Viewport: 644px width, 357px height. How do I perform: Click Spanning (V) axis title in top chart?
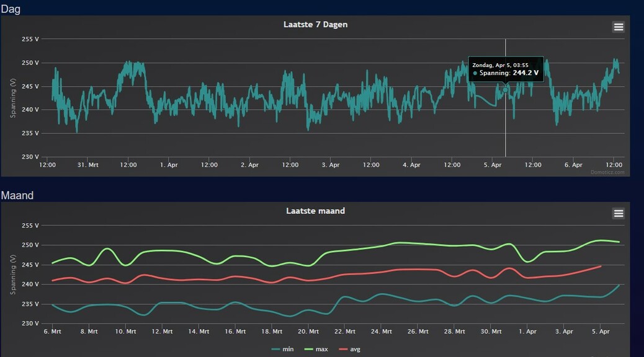point(12,98)
